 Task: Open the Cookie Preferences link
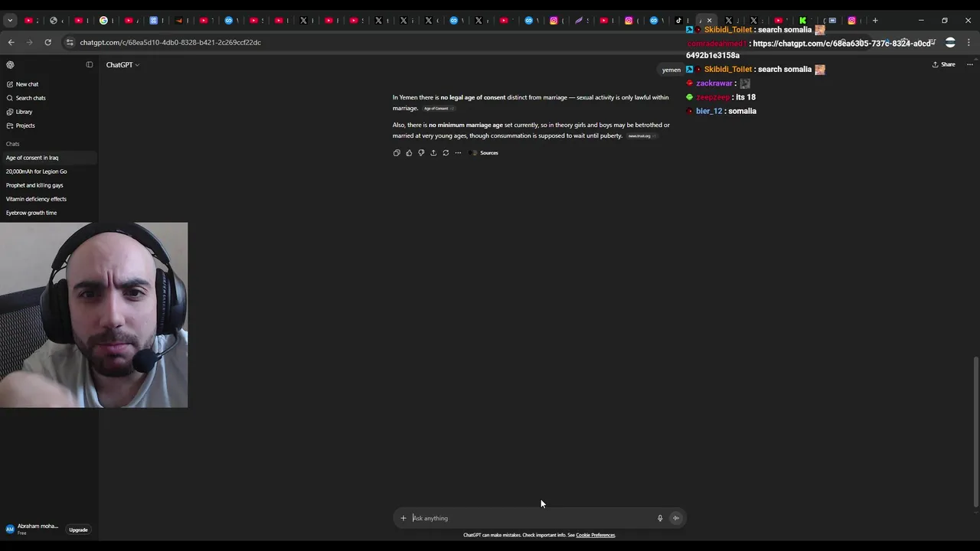pos(596,535)
